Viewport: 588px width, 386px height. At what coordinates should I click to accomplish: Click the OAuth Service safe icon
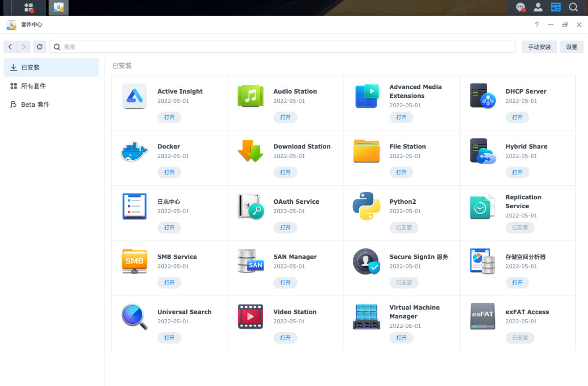coord(250,206)
